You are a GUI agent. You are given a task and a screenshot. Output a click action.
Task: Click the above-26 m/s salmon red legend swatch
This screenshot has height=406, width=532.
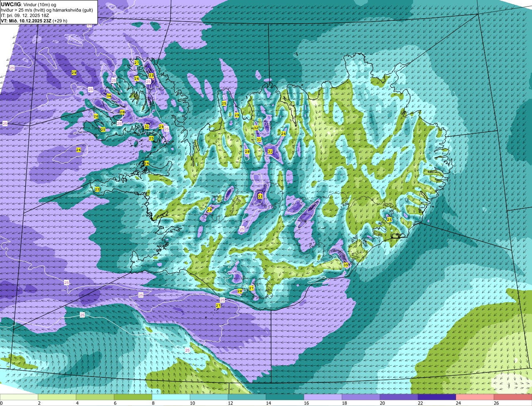pyautogui.click(x=512, y=397)
